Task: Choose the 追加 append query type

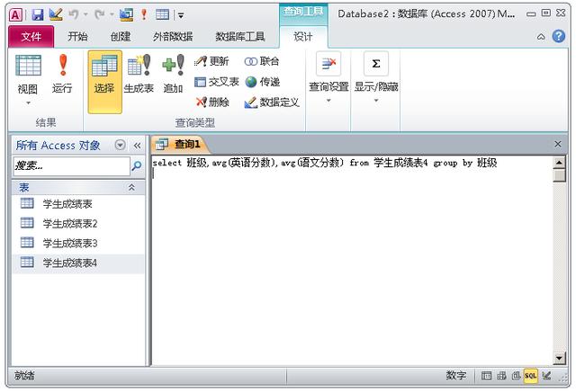Action: [173, 75]
